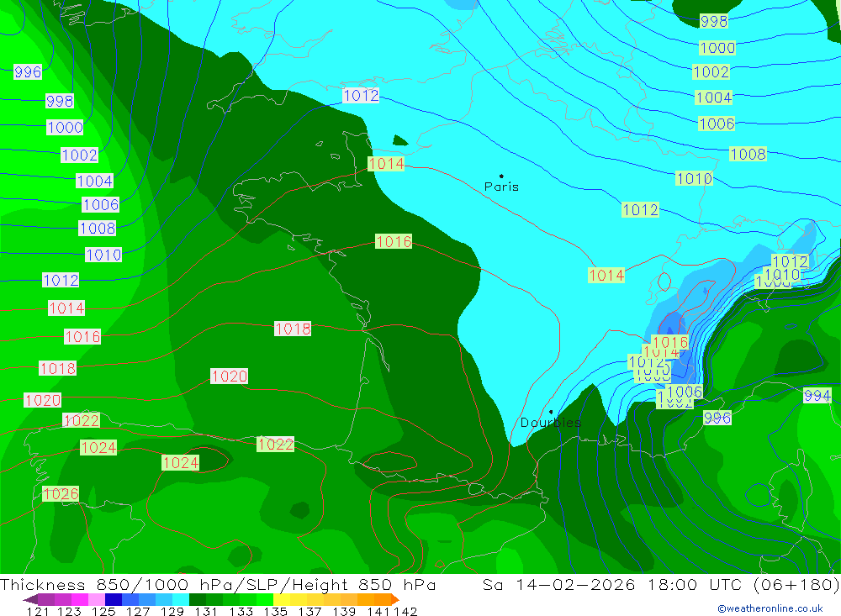Pick the light pink legend swatch
Viewport: 841px width, 616px height.
pyautogui.click(x=97, y=599)
